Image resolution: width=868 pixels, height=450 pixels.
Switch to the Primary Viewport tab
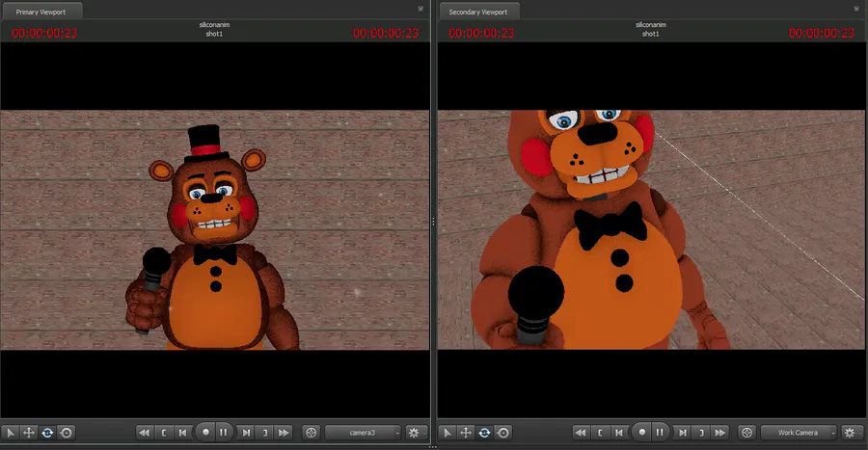click(x=41, y=12)
